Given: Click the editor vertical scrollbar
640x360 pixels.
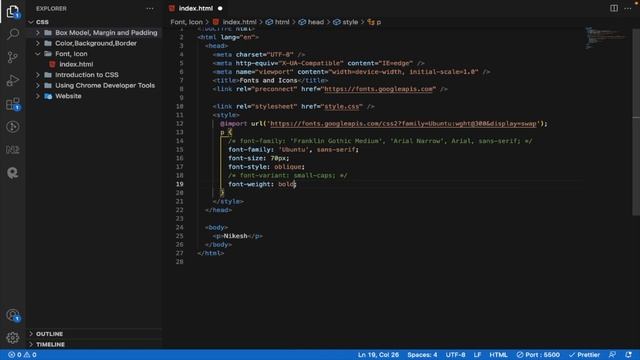Looking at the screenshot, I should [636, 122].
